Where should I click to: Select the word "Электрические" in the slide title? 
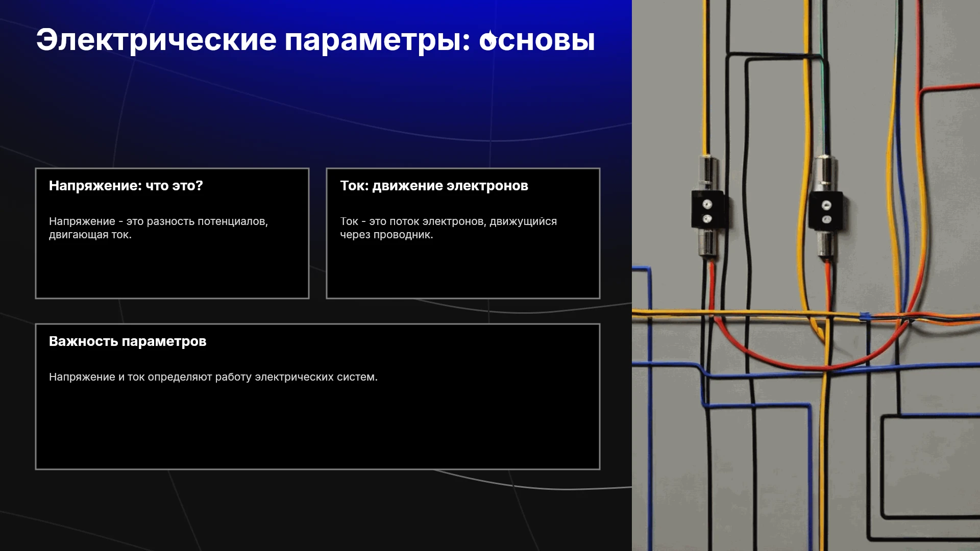pos(156,40)
